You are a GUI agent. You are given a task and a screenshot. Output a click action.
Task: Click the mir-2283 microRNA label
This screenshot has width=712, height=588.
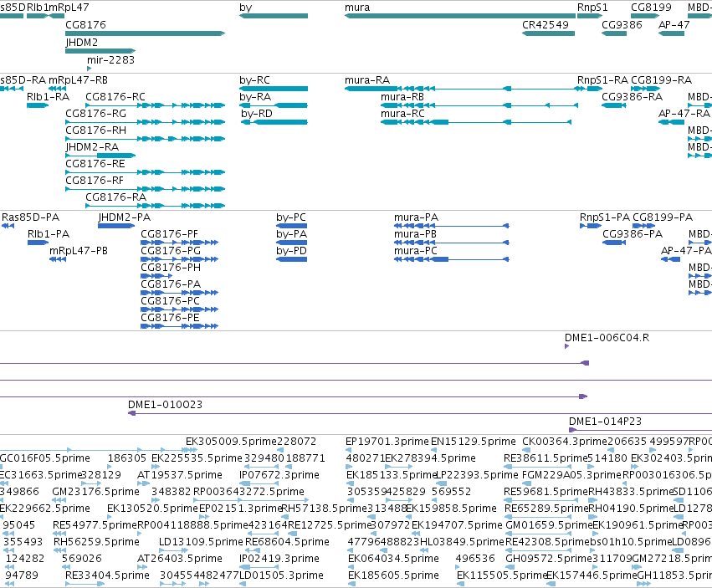110,60
